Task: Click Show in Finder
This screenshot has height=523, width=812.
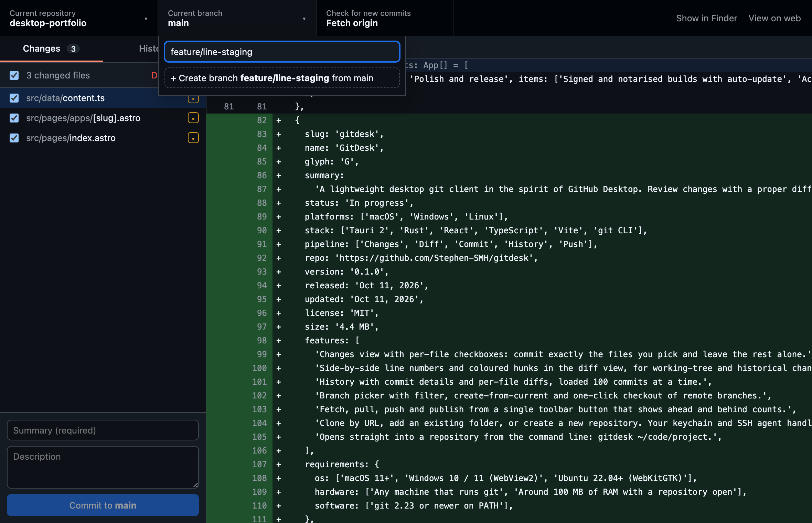Action: [706, 18]
